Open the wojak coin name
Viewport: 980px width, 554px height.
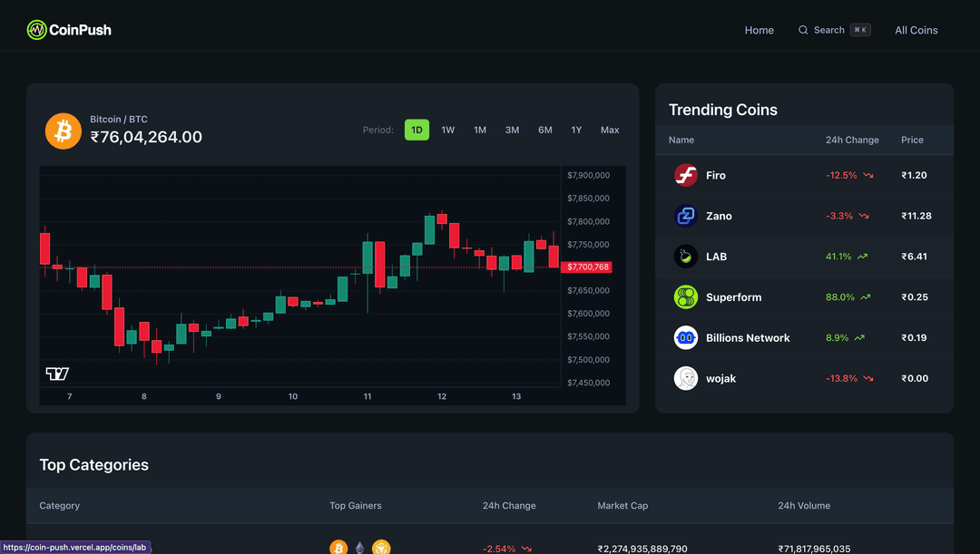(x=720, y=378)
